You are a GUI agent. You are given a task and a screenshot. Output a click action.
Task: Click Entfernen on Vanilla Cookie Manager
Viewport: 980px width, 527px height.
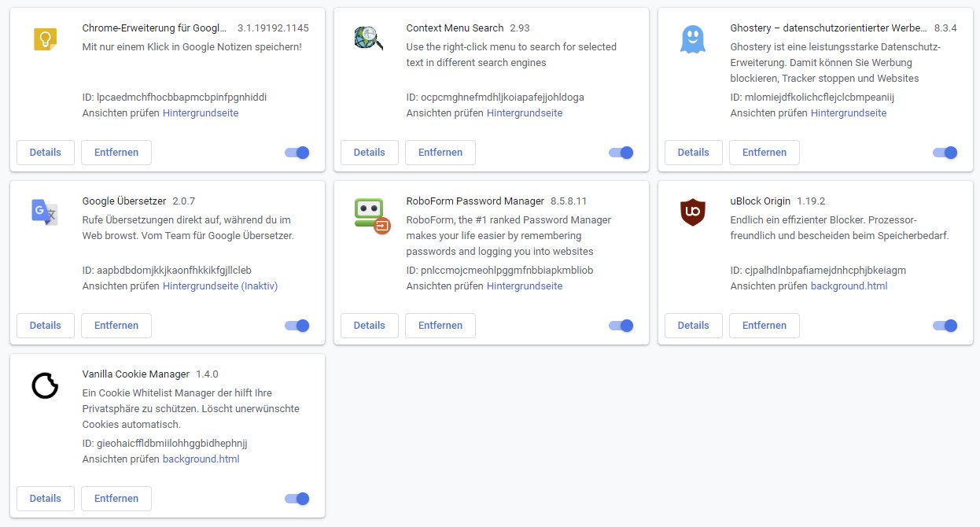click(116, 499)
